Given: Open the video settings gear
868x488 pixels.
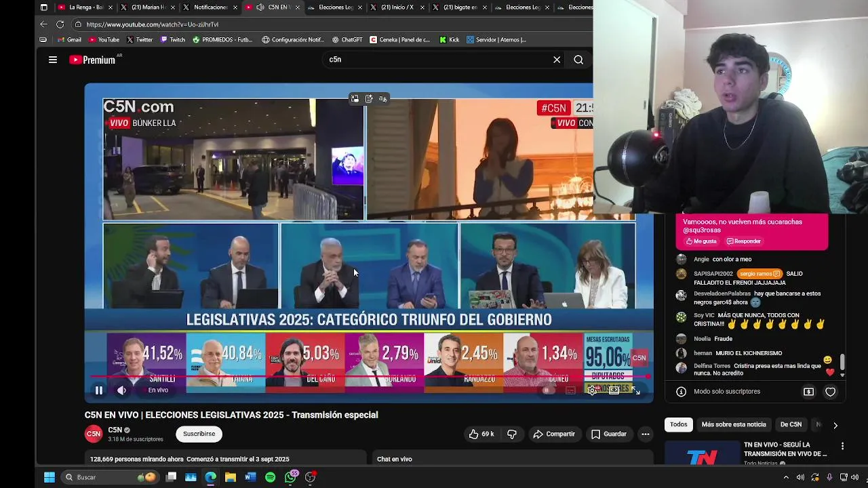Looking at the screenshot, I should click(x=592, y=390).
